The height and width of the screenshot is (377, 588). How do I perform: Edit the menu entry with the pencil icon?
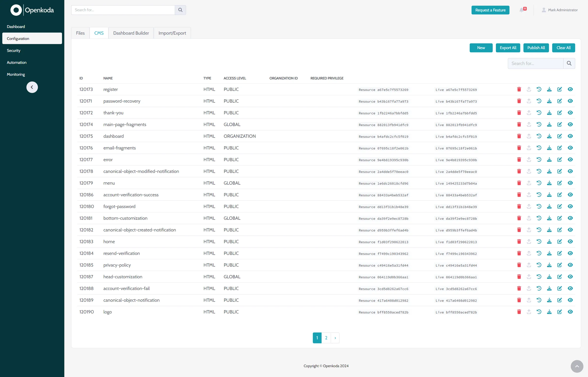coord(560,183)
